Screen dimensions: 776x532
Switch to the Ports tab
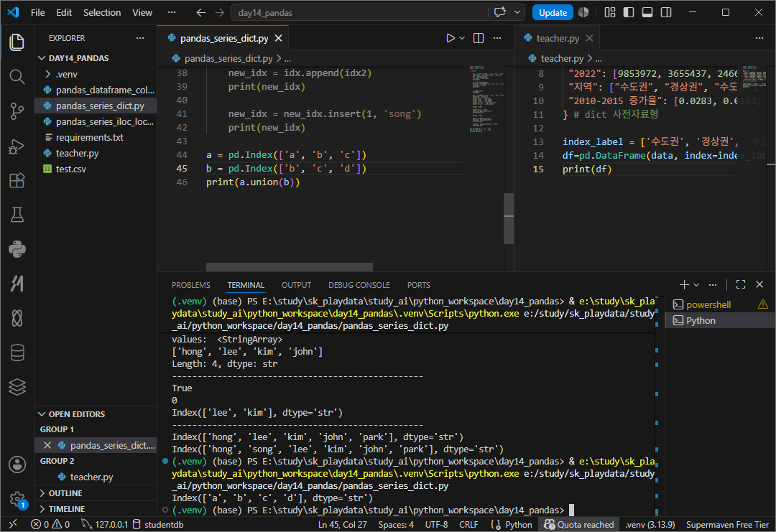click(419, 285)
